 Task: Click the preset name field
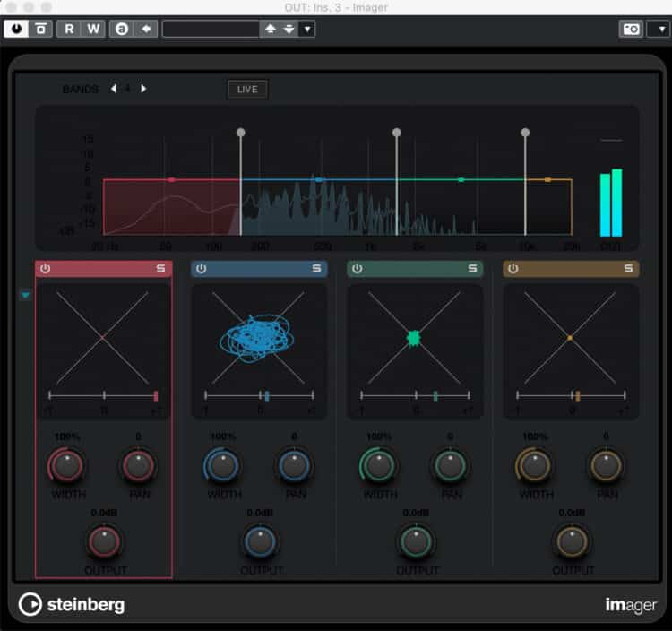pyautogui.click(x=211, y=30)
